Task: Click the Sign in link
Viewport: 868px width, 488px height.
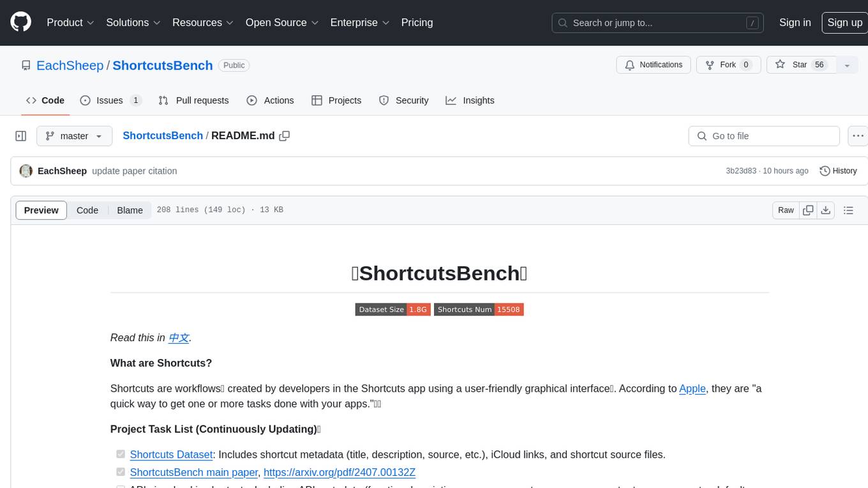Action: (795, 22)
